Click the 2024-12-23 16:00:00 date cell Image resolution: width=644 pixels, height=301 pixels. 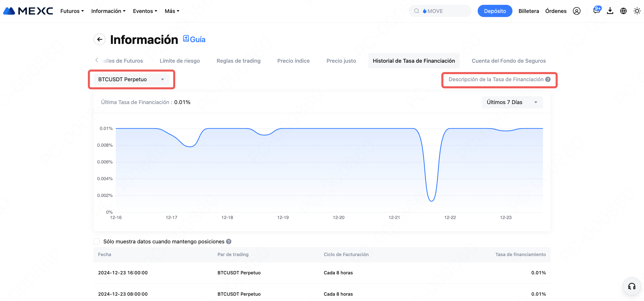coord(123,273)
